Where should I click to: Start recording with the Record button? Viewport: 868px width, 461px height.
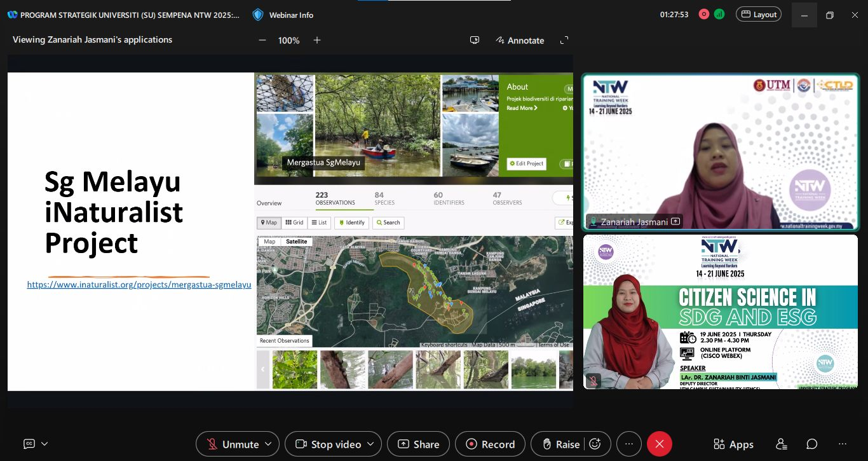(x=490, y=444)
